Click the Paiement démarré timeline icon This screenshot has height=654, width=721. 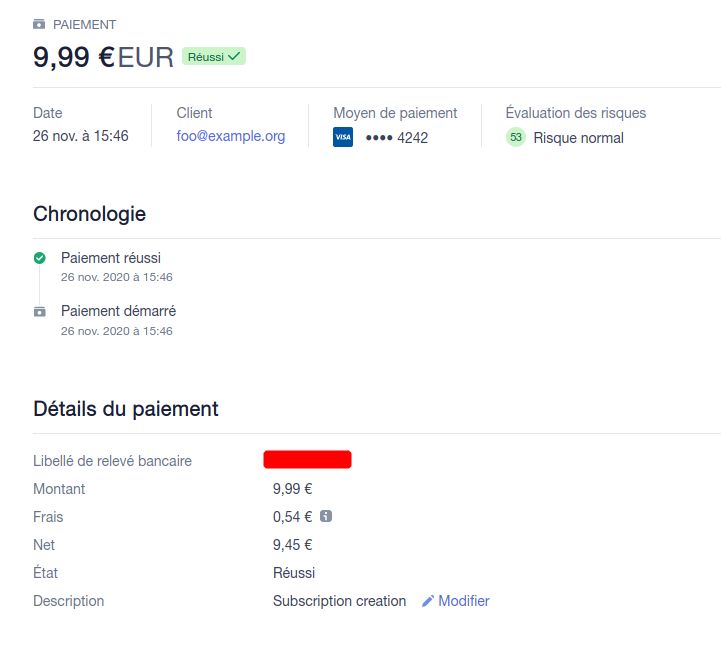pyautogui.click(x=40, y=311)
